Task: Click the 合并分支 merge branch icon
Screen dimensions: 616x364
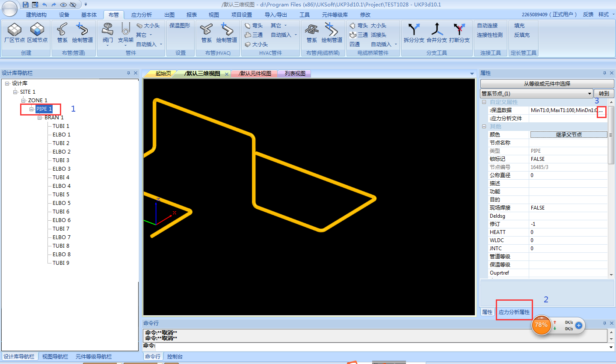Action: pos(436,30)
